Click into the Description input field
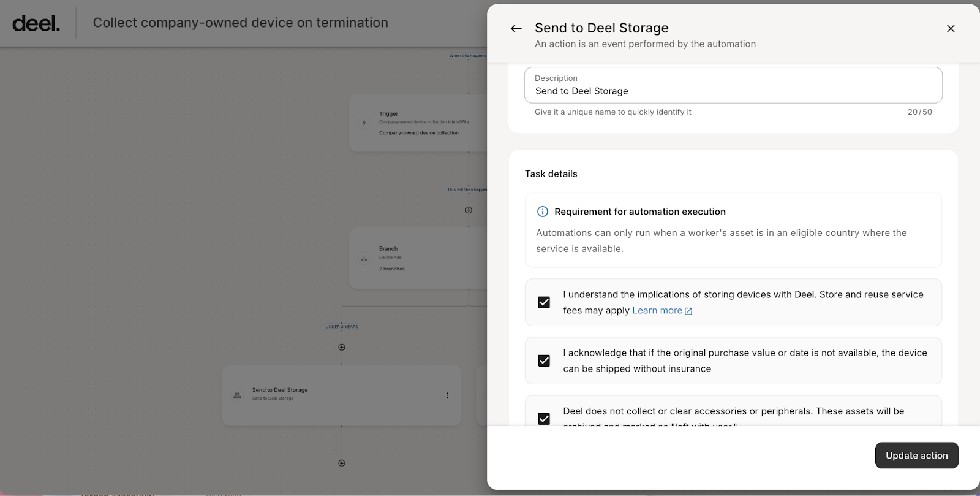 coord(733,91)
